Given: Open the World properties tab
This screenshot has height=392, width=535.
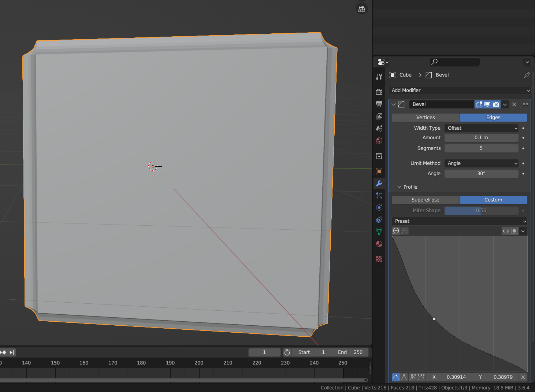Looking at the screenshot, I should click(379, 141).
